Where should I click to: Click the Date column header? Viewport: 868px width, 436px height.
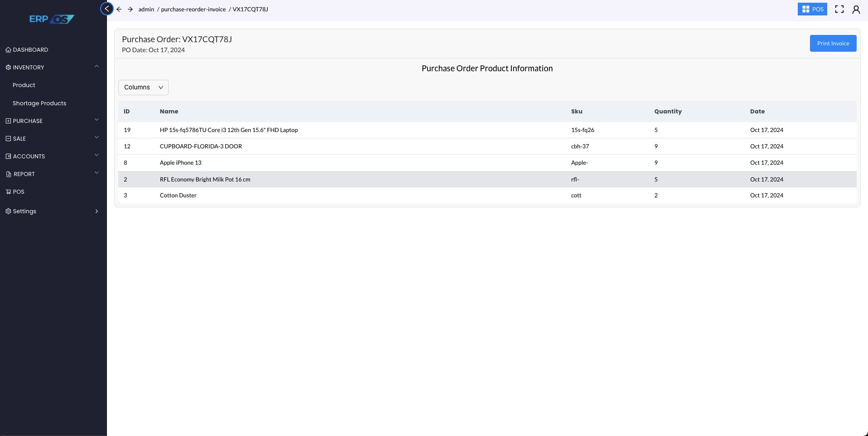tap(757, 112)
